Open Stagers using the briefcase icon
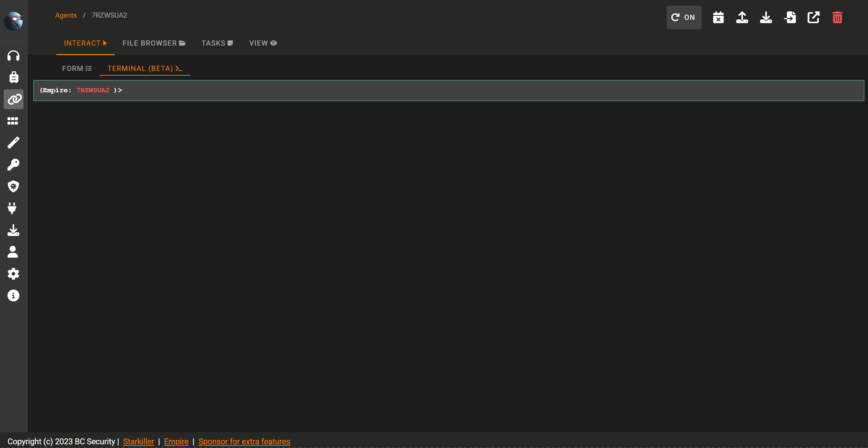868x448 pixels. click(13, 77)
